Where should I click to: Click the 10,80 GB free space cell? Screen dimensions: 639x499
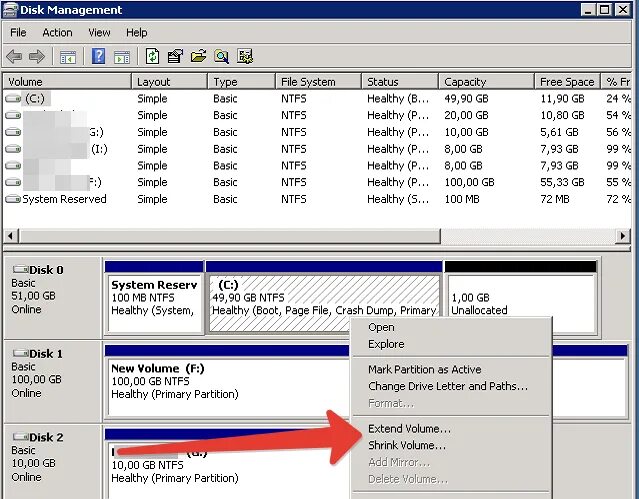[x=562, y=115]
